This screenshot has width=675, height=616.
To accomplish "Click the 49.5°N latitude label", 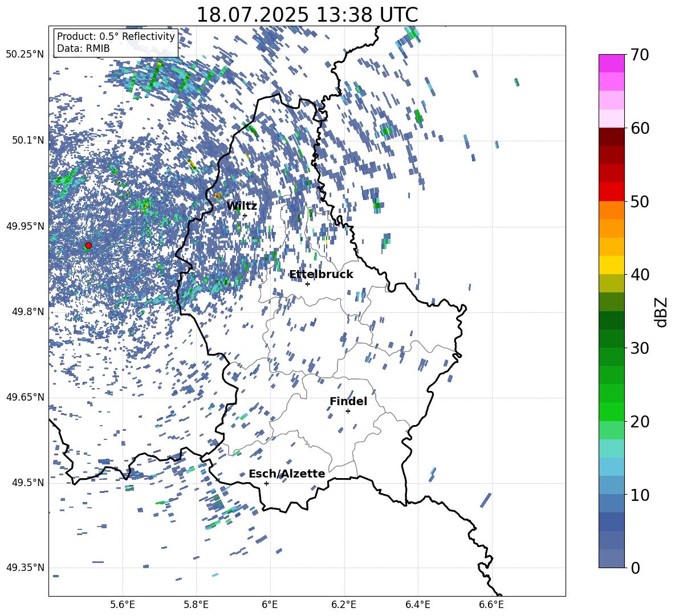I will (x=28, y=483).
